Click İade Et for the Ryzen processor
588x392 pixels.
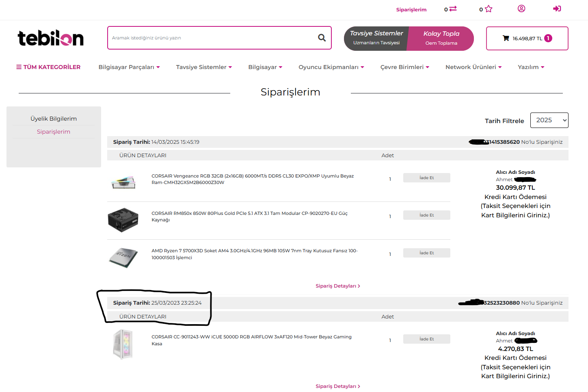426,253
